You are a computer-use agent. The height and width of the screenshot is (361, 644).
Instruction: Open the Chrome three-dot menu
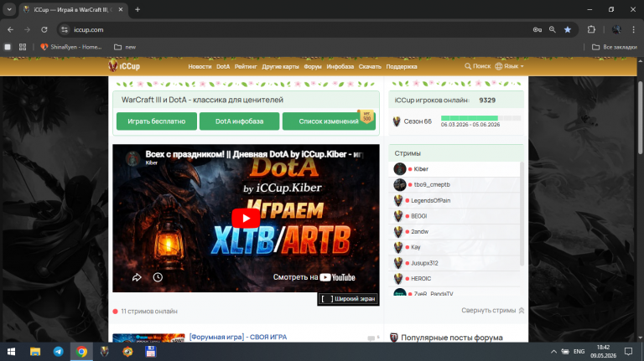coord(633,29)
